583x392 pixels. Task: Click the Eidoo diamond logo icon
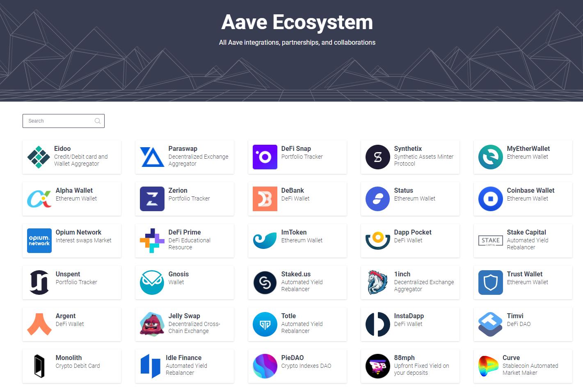coord(39,157)
